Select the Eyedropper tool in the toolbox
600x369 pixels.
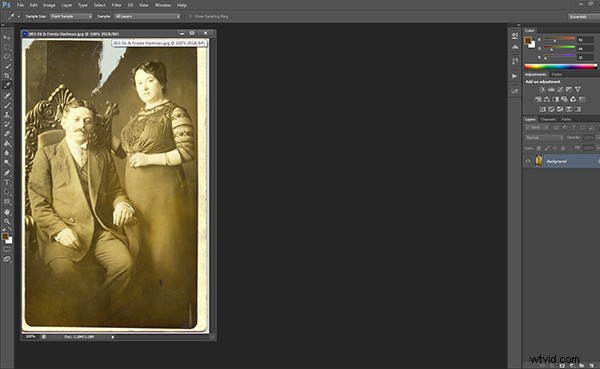[x=7, y=85]
